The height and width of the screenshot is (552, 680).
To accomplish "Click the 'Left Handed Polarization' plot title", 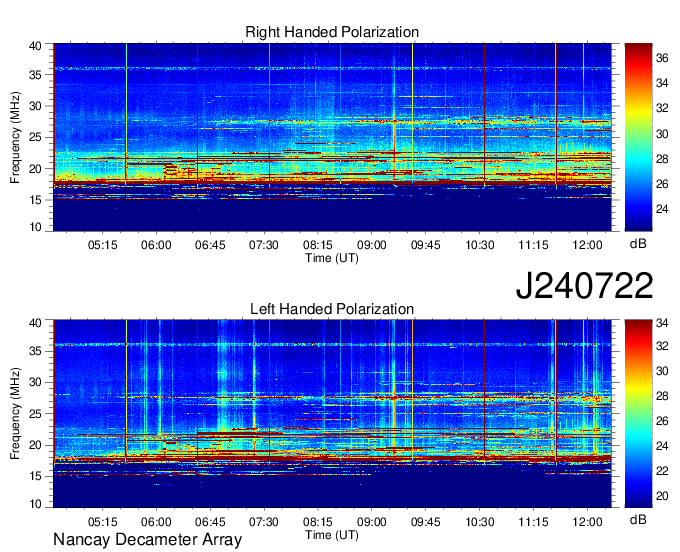I will 332,309.
